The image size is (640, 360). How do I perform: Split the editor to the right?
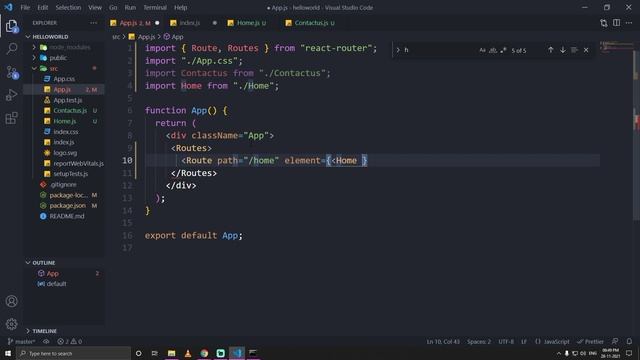tap(616, 23)
